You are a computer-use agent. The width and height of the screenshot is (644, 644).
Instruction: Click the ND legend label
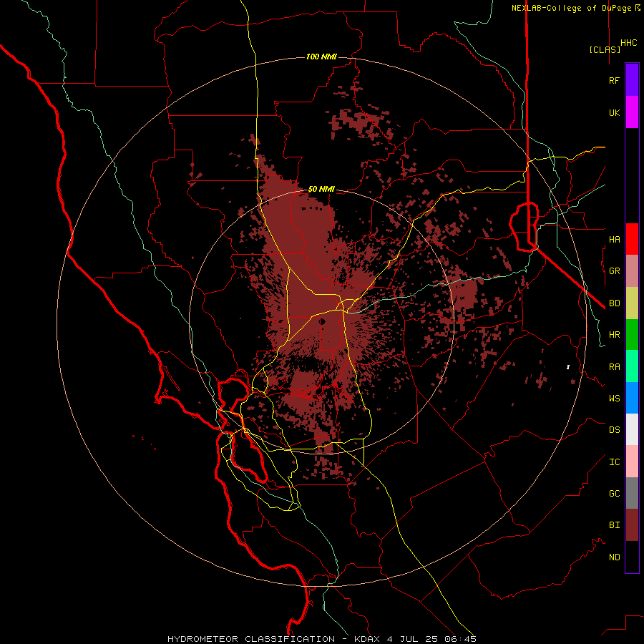(614, 557)
